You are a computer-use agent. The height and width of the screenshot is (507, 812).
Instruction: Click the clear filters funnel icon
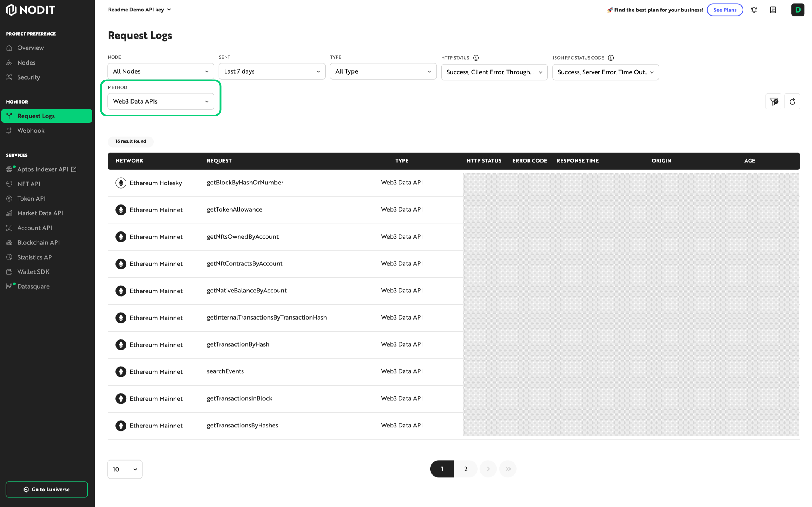pyautogui.click(x=773, y=101)
